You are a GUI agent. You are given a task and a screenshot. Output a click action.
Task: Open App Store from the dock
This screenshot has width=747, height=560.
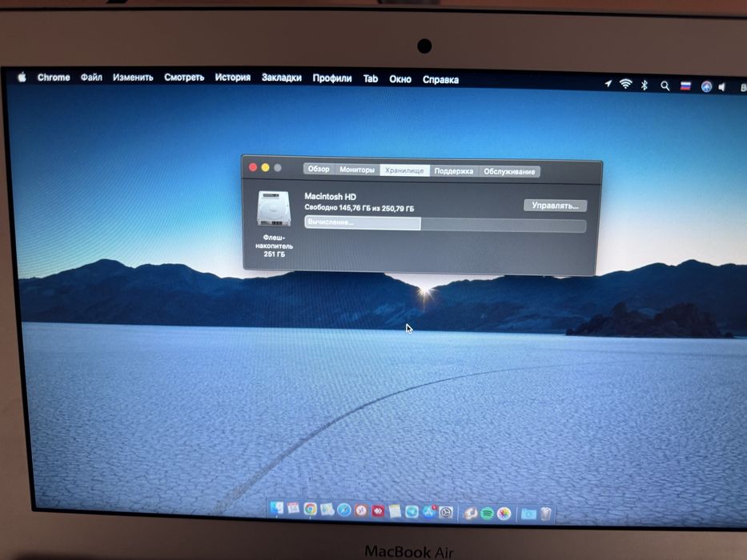[x=429, y=512]
